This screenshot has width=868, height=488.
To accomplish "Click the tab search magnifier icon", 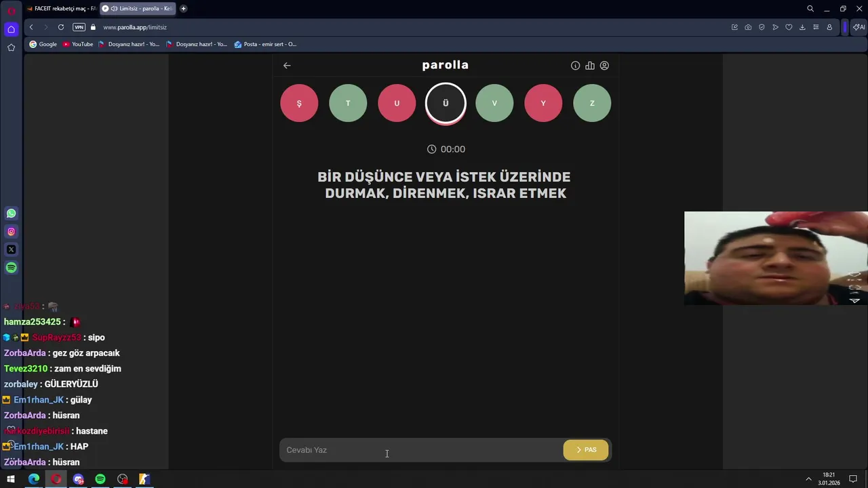I will [x=810, y=9].
